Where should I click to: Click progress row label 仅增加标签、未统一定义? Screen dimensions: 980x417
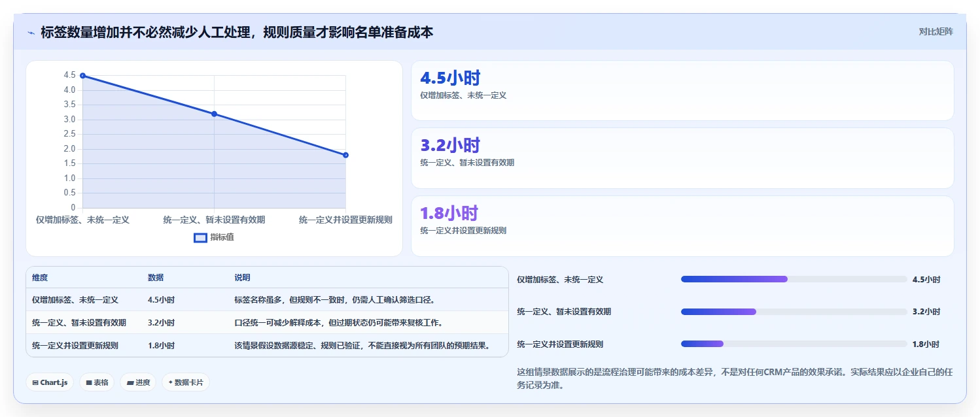[x=560, y=280]
